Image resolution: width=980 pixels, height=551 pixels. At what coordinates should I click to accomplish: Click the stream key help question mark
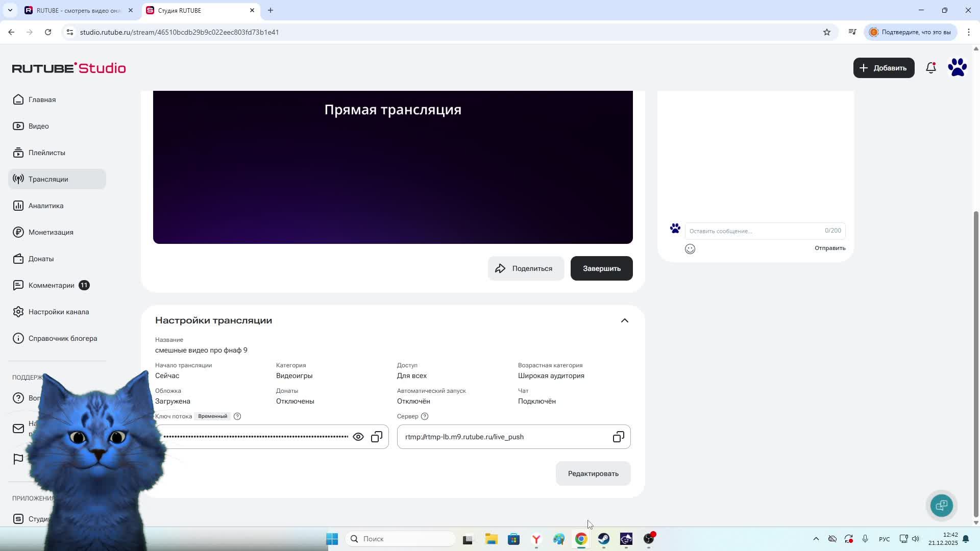pyautogui.click(x=237, y=416)
